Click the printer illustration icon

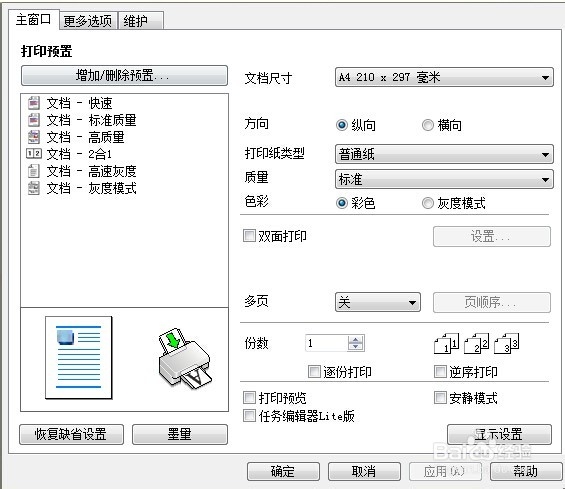185,359
